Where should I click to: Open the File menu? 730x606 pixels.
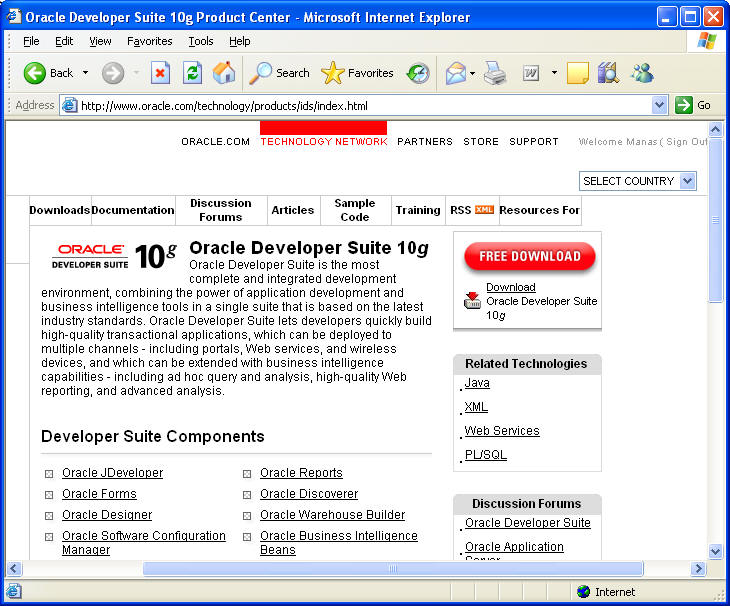tap(31, 41)
